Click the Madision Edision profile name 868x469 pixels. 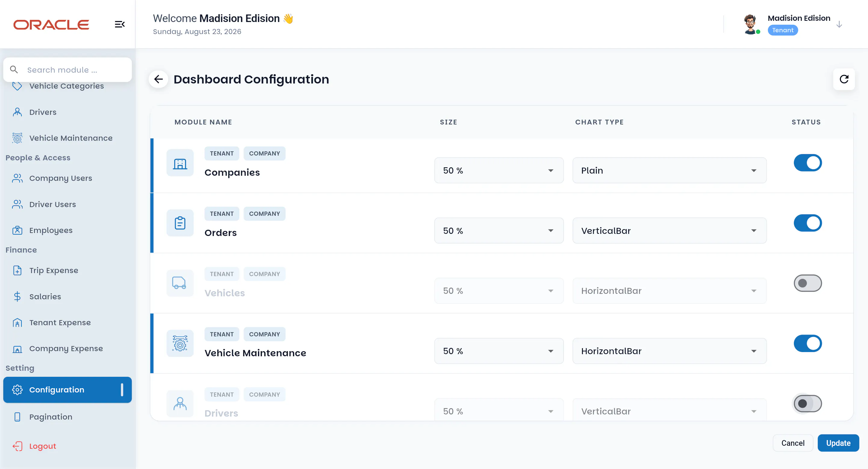pyautogui.click(x=799, y=18)
